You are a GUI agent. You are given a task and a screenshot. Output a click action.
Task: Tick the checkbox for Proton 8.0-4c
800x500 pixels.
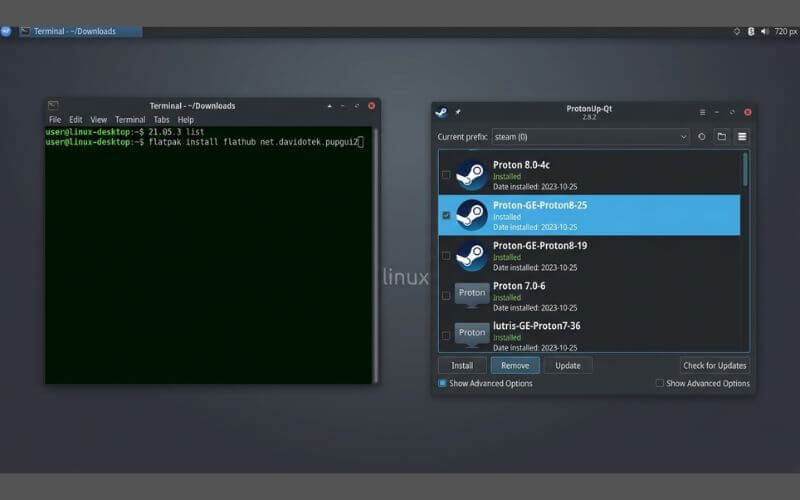click(x=446, y=175)
